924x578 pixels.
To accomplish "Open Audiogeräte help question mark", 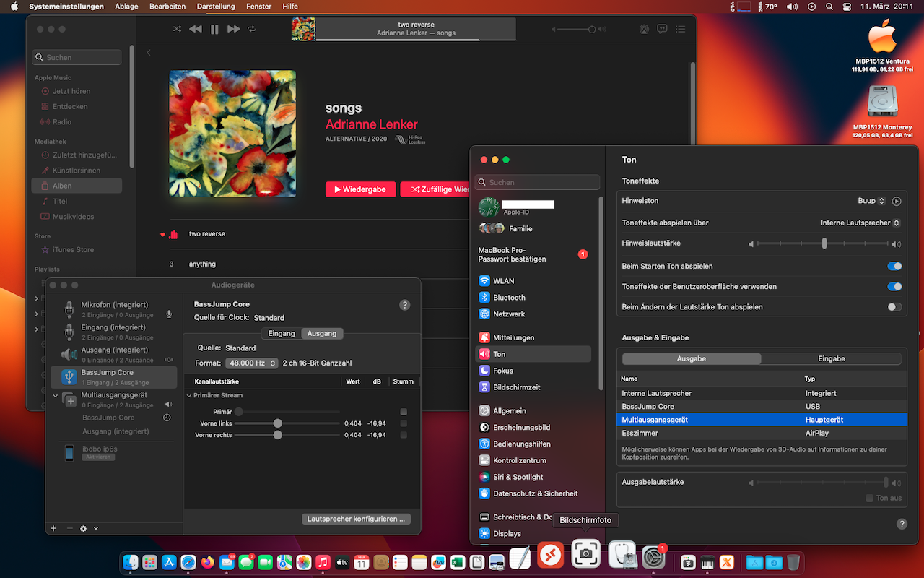I will click(x=405, y=305).
